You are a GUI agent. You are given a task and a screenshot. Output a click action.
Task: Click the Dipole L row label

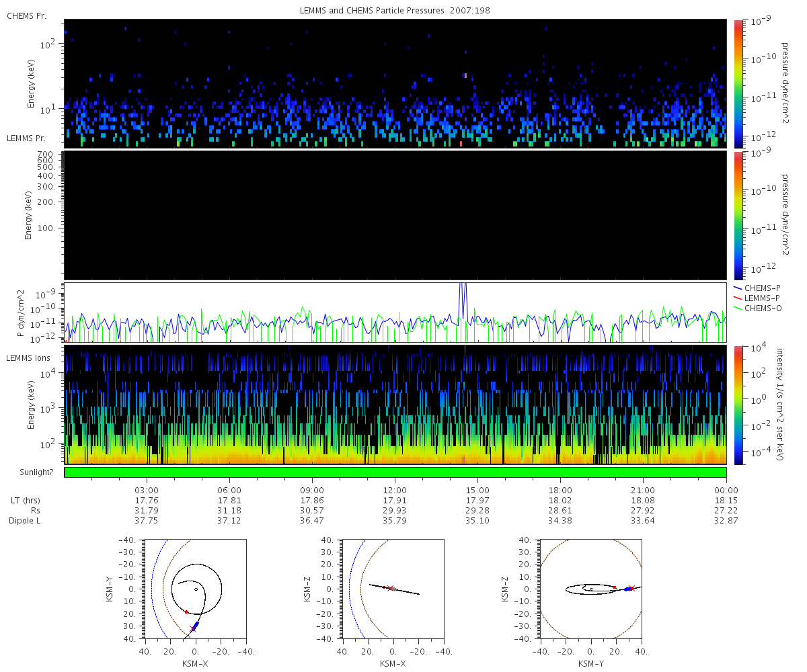[x=26, y=521]
